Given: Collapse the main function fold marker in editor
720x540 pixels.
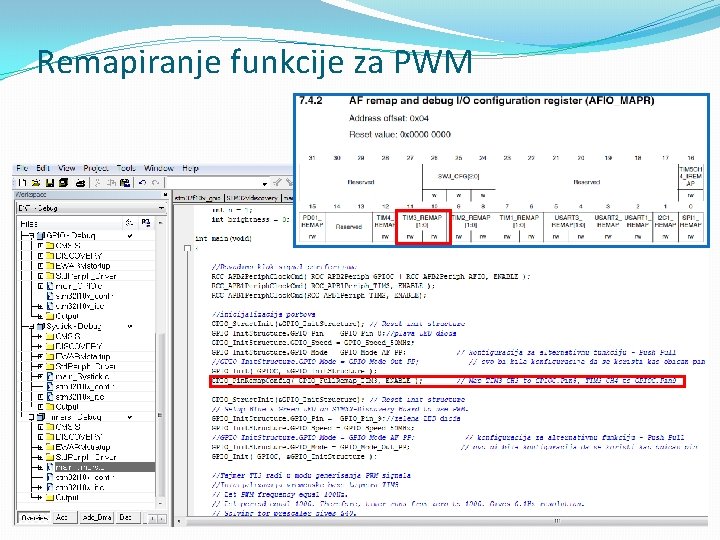Looking at the screenshot, I should point(187,248).
